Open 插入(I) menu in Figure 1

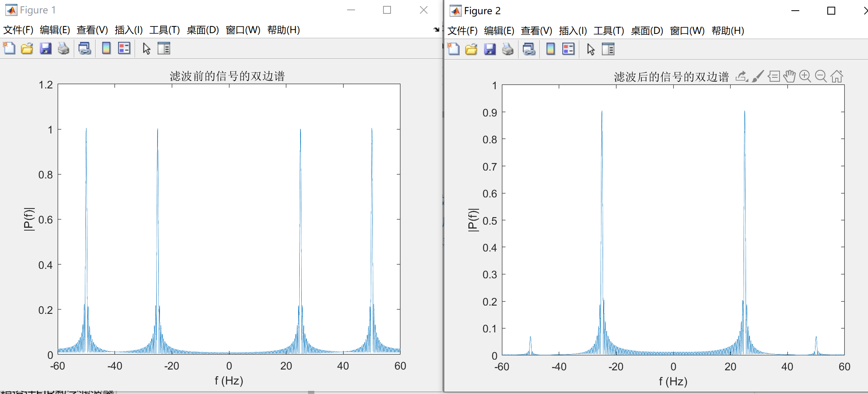click(x=129, y=30)
